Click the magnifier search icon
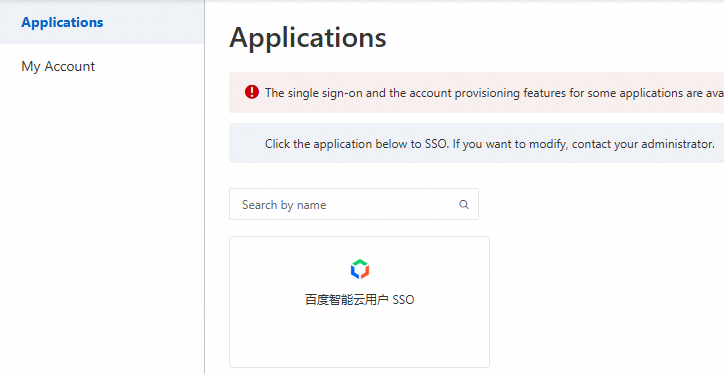Screen dimensions: 724x374 (464, 205)
